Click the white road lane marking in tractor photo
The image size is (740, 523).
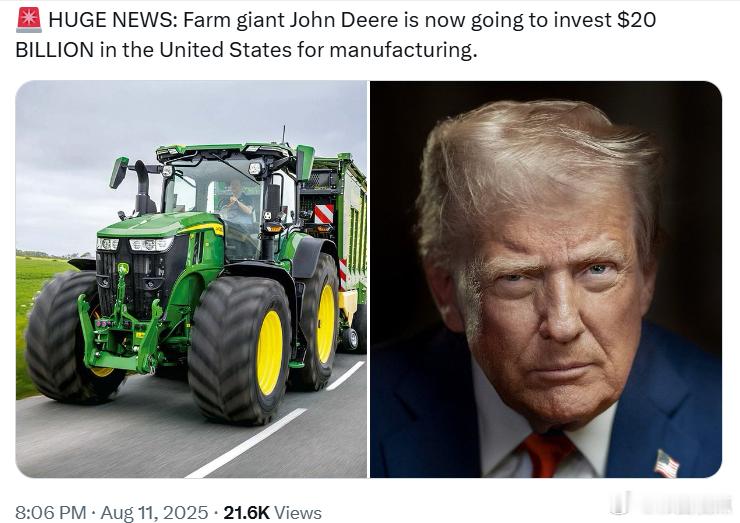[247, 444]
